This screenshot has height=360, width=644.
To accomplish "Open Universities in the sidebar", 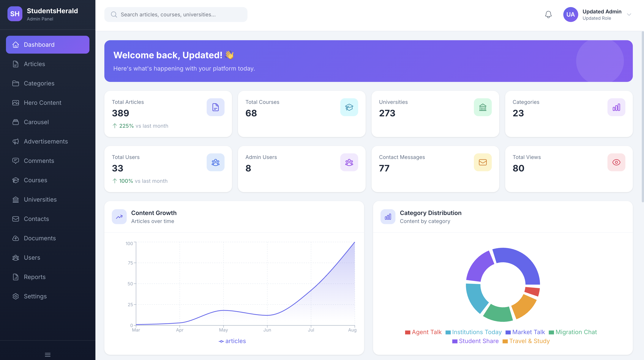I will [x=48, y=200].
